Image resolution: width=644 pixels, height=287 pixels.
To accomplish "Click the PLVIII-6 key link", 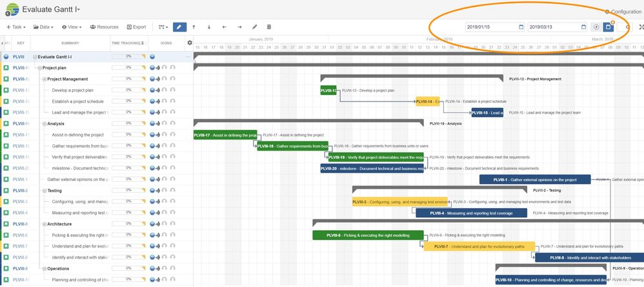I will coord(20,235).
